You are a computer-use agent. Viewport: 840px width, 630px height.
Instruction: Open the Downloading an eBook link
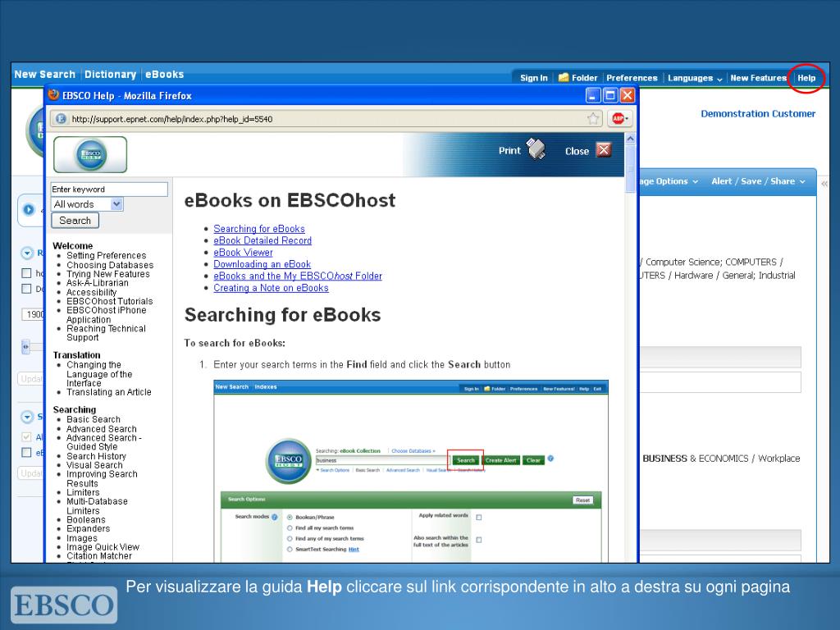[x=262, y=264]
